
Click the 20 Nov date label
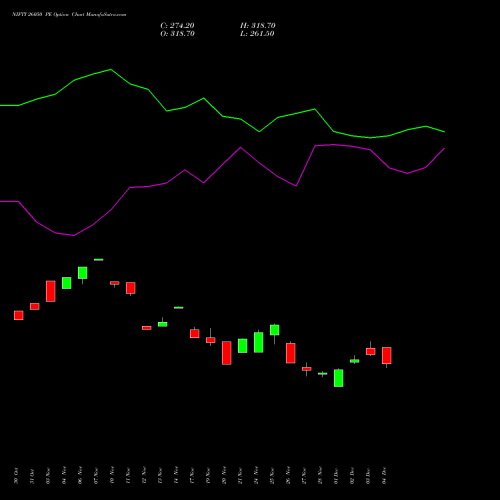(x=224, y=476)
